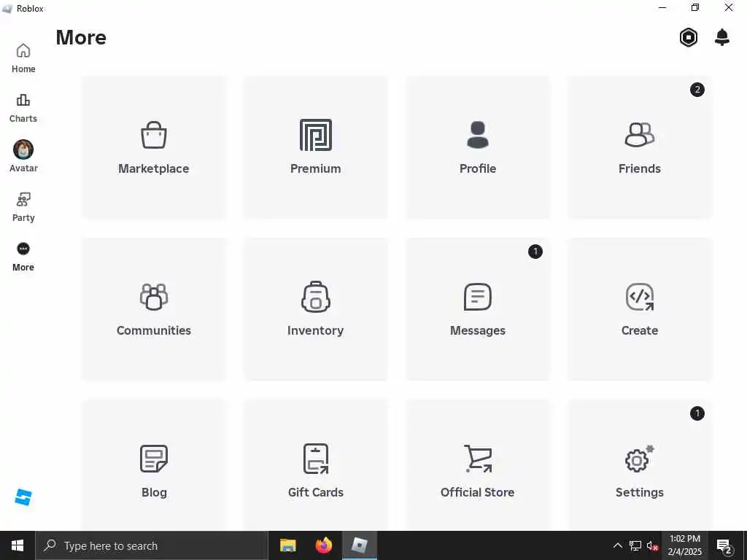Show hidden system tray icons
Viewport: 747px width, 560px height.
[x=617, y=545]
